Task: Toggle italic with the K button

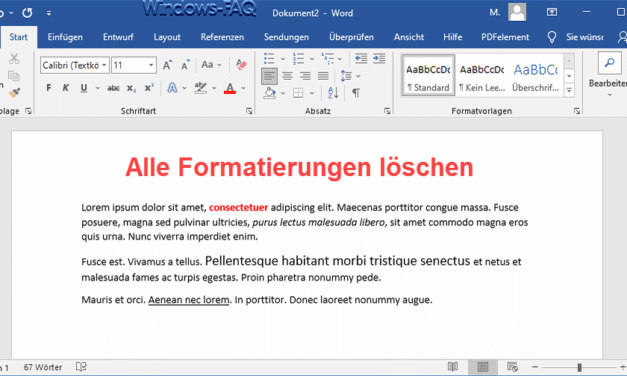Action: (66, 88)
